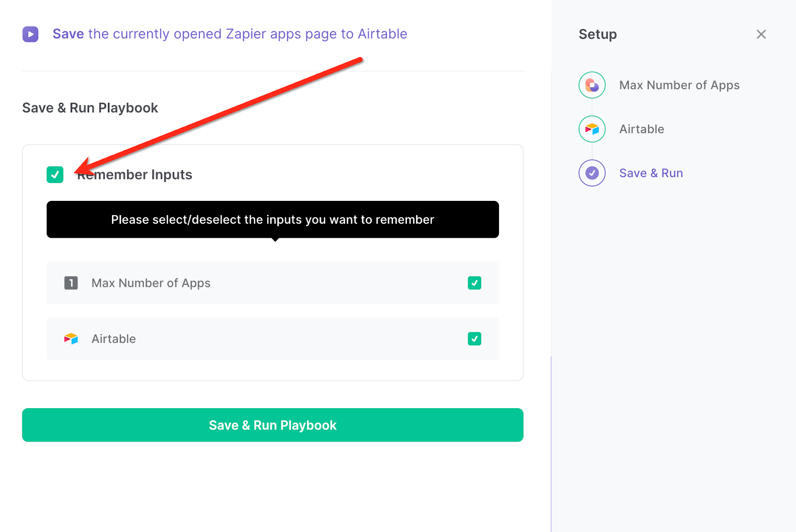The image size is (796, 532).
Task: Click the Airtable icon in the Setup sidebar
Action: (592, 129)
